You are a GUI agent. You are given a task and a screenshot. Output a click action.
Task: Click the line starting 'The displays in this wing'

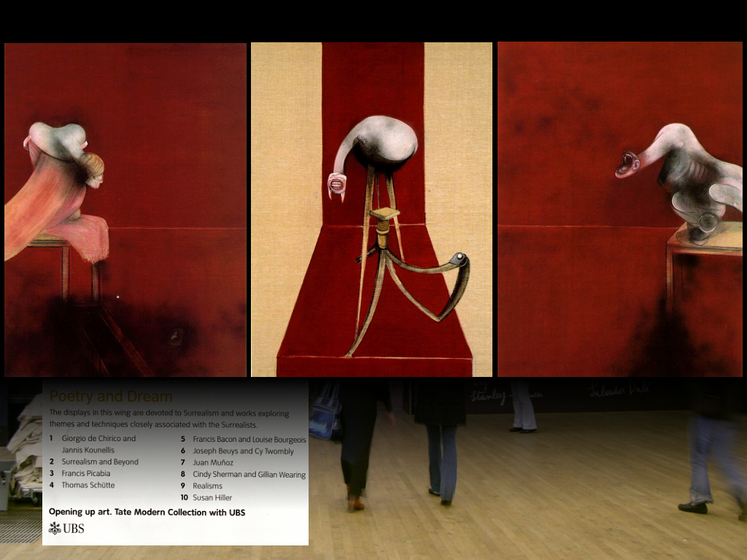tap(169, 413)
